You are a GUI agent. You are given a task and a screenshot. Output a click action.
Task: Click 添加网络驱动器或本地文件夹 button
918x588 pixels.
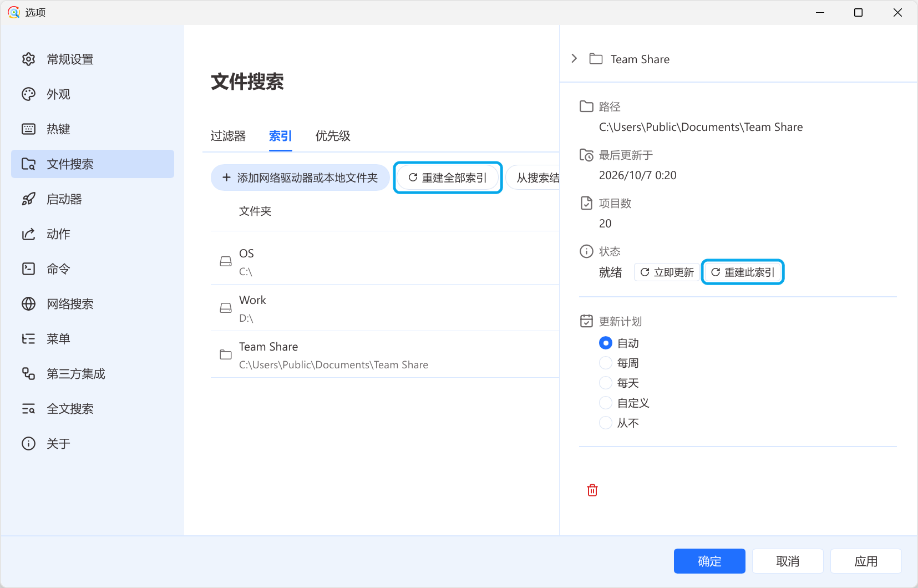(300, 178)
